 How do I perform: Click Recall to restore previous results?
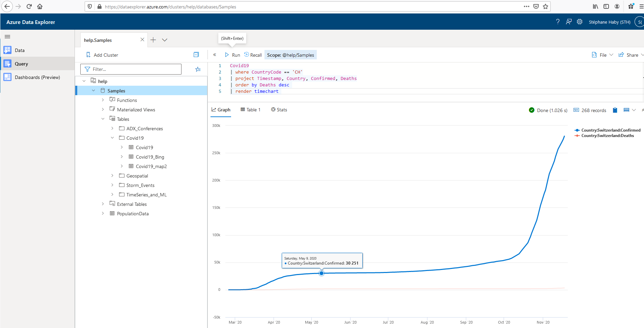pos(253,55)
